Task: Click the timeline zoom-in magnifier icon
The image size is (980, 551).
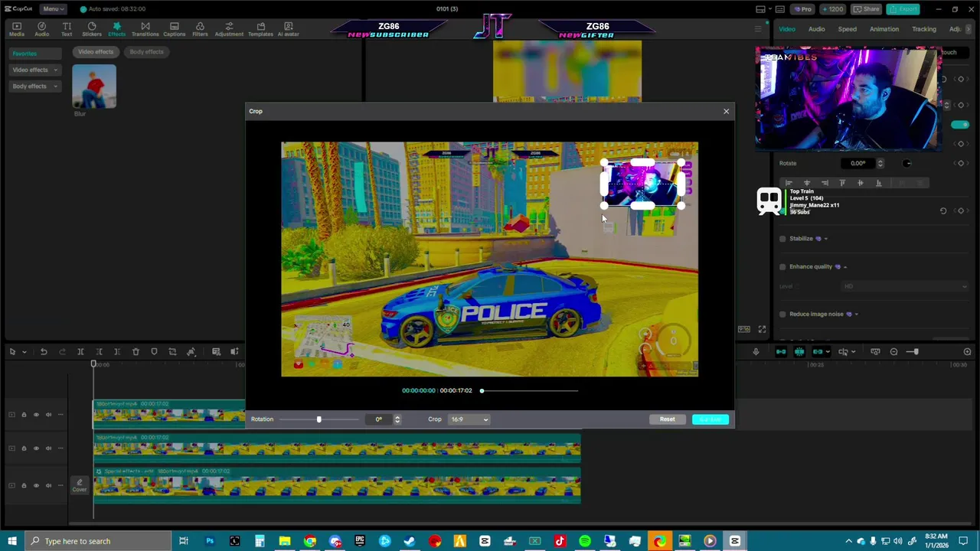Action: click(x=967, y=351)
